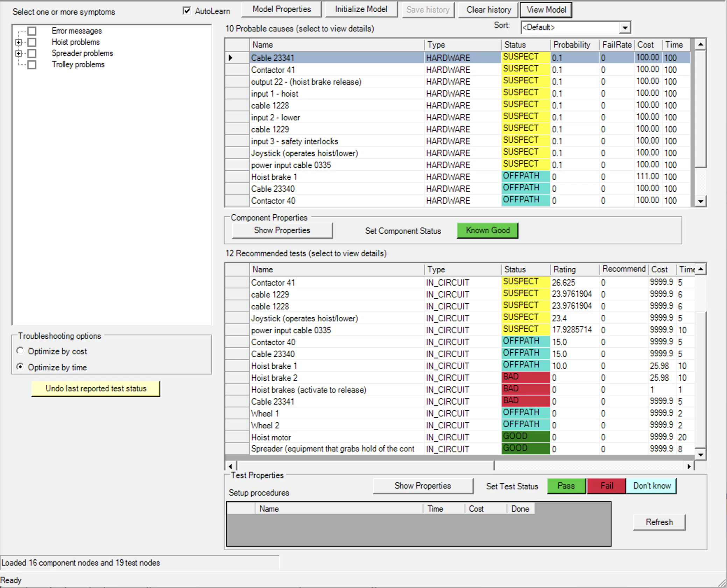727x588 pixels.
Task: Sort causes by Probability column header
Action: (572, 45)
